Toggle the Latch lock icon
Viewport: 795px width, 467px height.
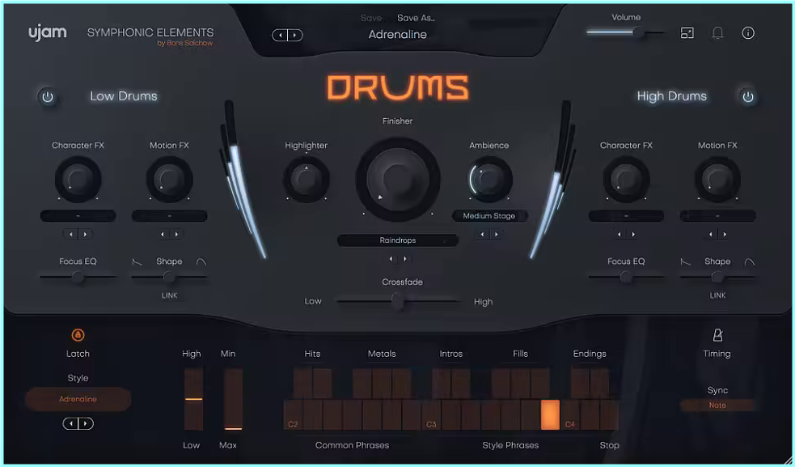(x=78, y=335)
